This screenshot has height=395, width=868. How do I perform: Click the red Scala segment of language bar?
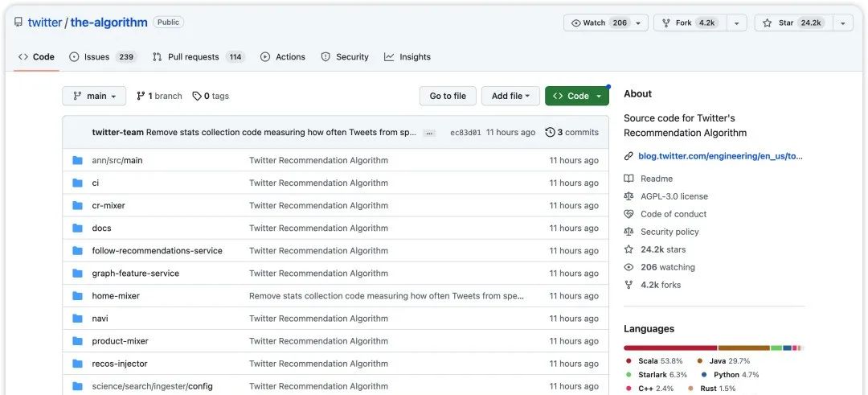tap(670, 348)
